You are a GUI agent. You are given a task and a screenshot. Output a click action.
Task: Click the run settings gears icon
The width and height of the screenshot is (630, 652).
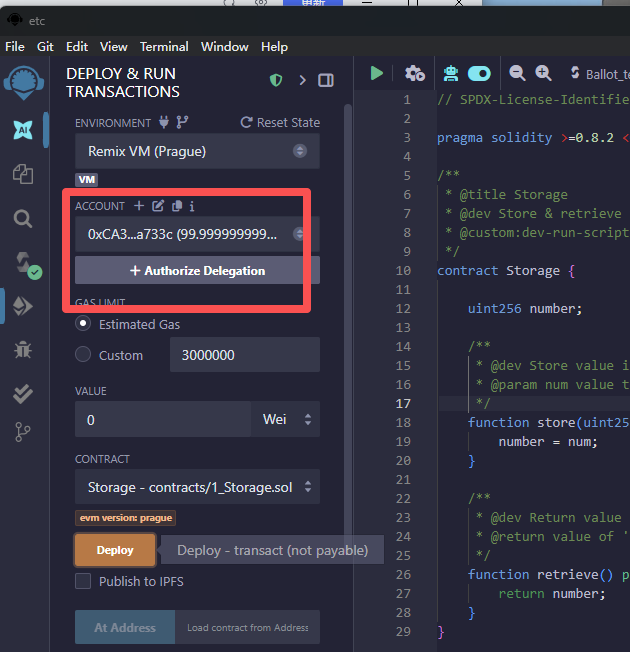(415, 74)
